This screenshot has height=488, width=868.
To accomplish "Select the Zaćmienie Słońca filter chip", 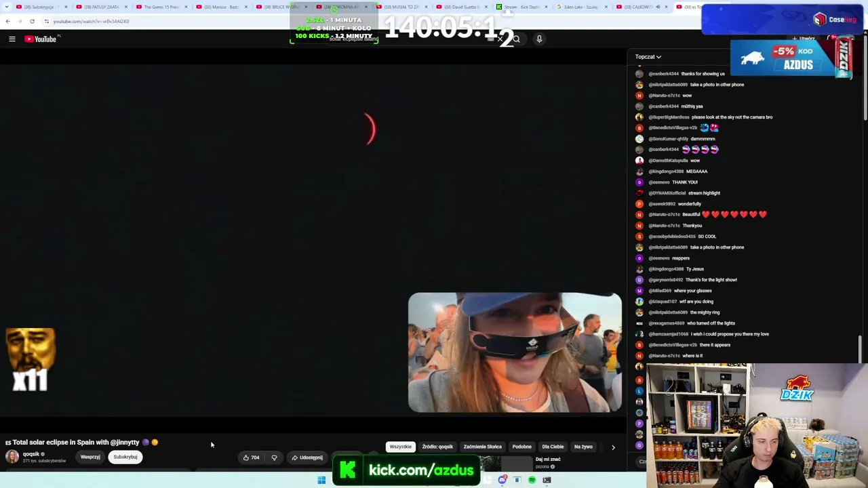I will coord(483,447).
